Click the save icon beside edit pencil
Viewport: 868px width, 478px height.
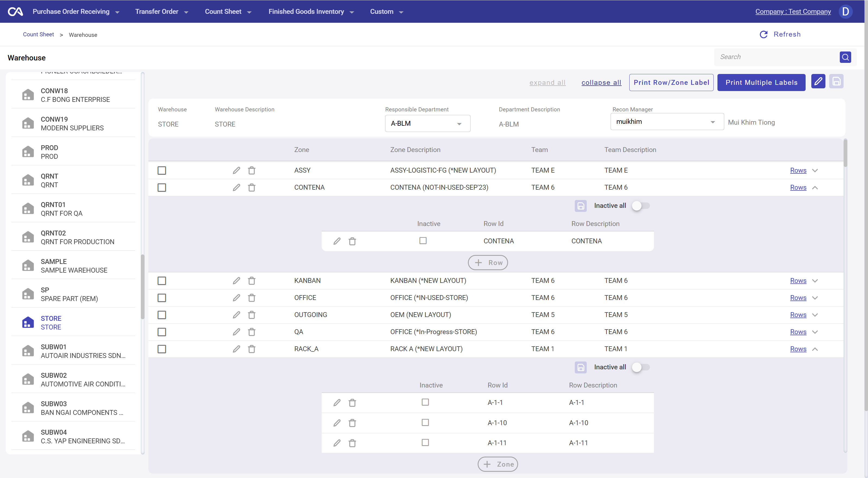[836, 82]
